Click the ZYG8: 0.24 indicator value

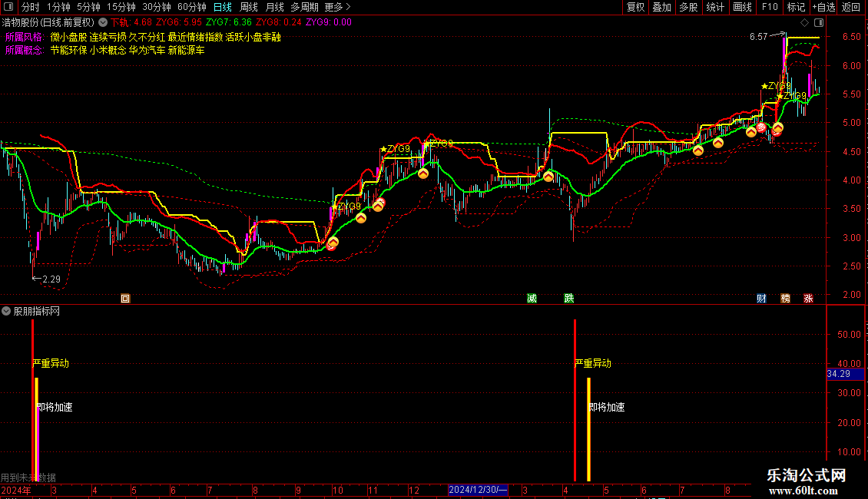pyautogui.click(x=278, y=23)
